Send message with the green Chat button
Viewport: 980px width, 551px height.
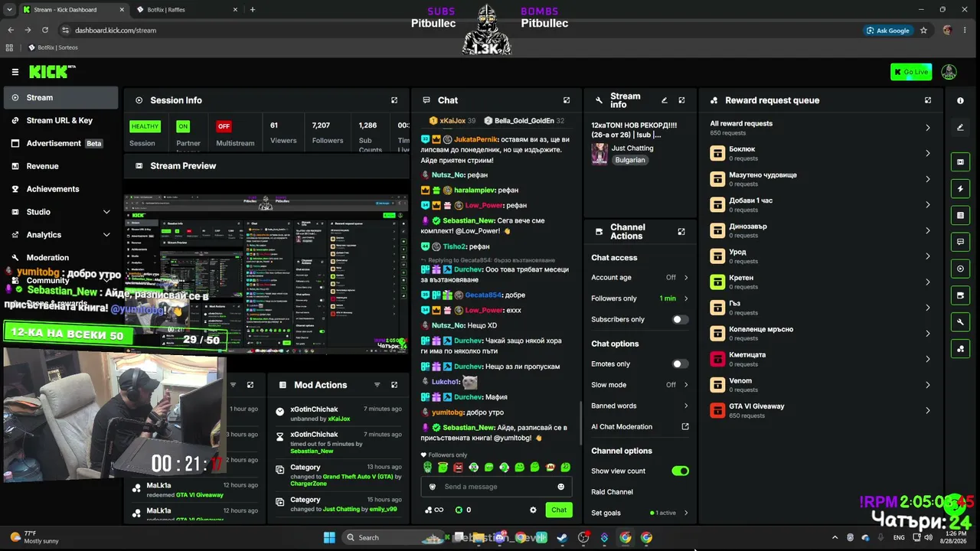coord(559,510)
